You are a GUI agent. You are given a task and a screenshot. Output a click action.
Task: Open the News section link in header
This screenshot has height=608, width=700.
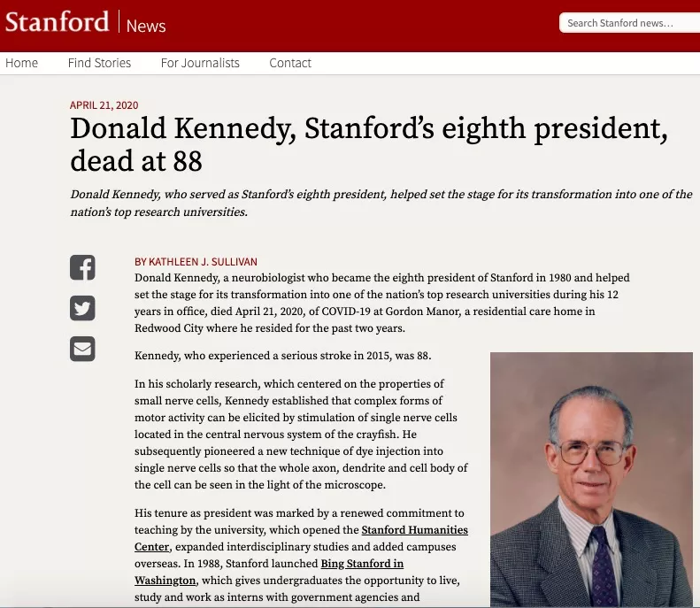point(146,26)
